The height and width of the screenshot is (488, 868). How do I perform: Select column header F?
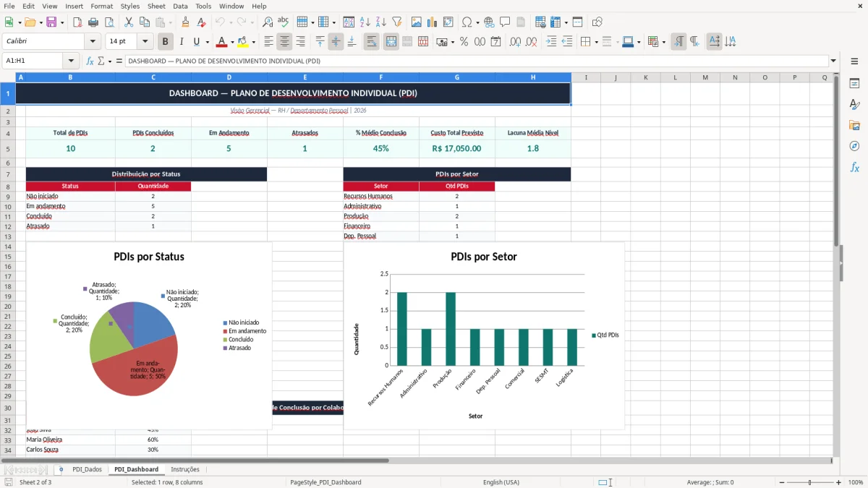tap(381, 77)
